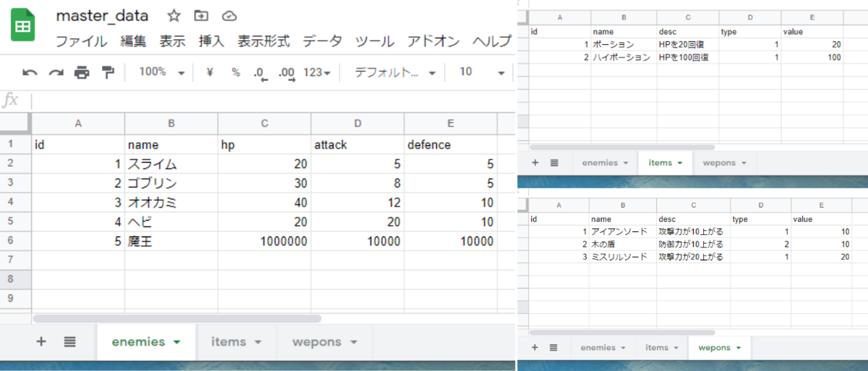This screenshot has width=868, height=371.
Task: Open the 編集 menu
Action: coord(133,41)
